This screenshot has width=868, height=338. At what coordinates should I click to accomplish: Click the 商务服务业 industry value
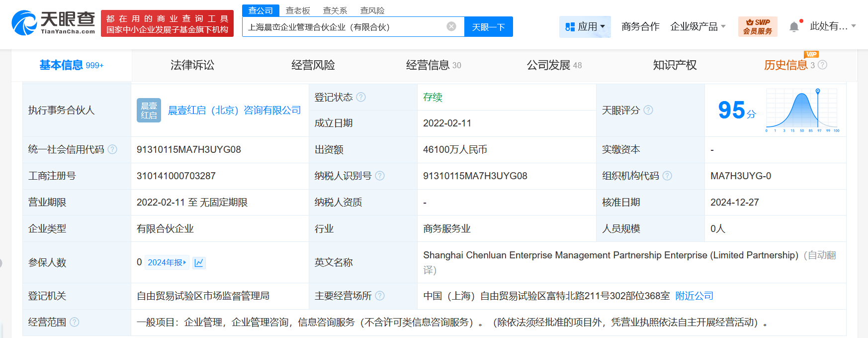click(447, 228)
